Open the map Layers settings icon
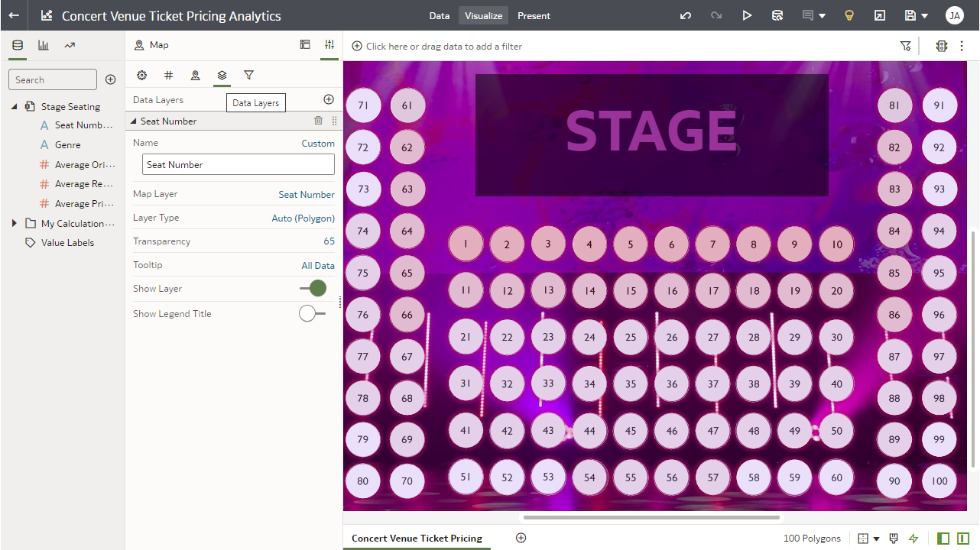 pos(222,76)
